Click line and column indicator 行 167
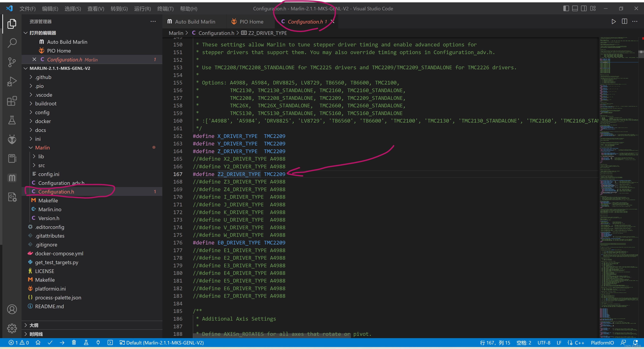Image resolution: width=644 pixels, height=349 pixels. [x=495, y=342]
